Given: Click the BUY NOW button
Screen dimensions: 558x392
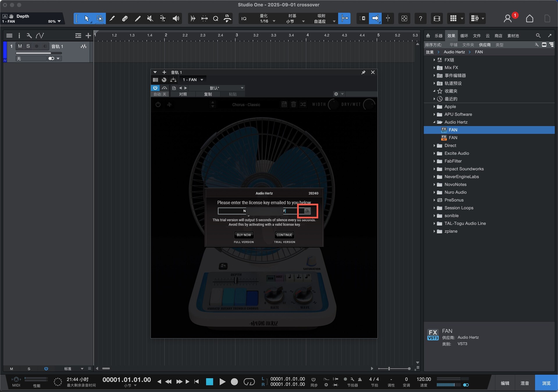Looking at the screenshot, I should point(244,235).
